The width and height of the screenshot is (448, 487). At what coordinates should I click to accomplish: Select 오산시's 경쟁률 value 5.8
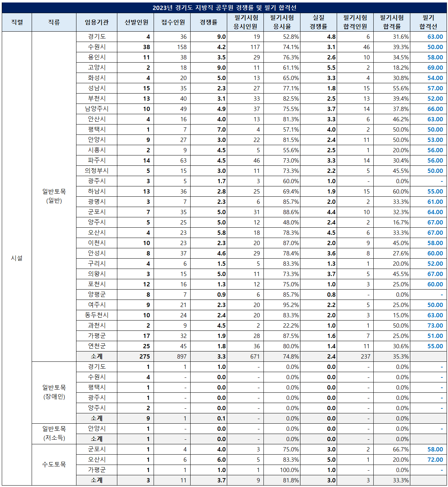tap(222, 233)
